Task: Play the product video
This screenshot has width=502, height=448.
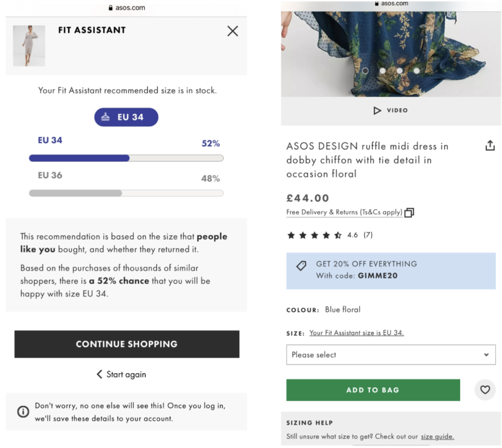Action: 390,110
